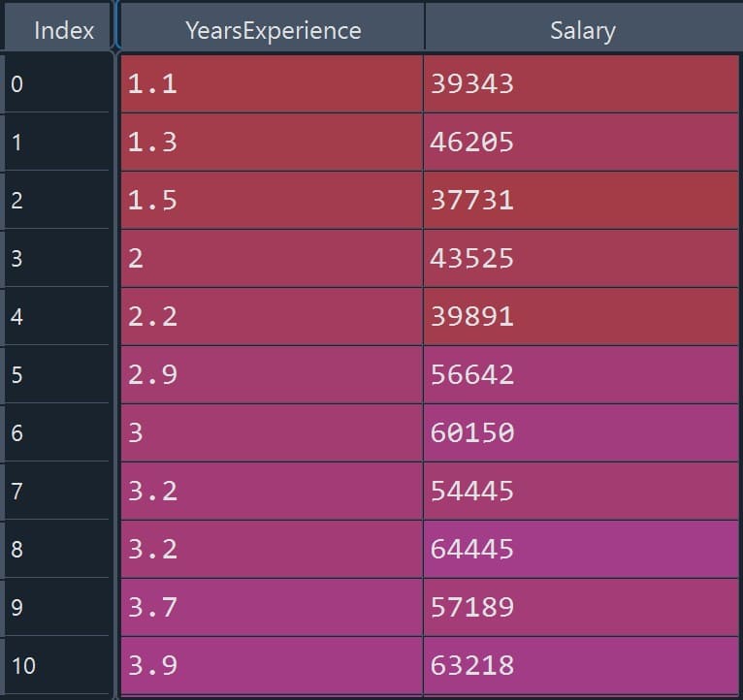
Task: Click YearsExperience cell showing 3.7
Action: click(x=272, y=608)
